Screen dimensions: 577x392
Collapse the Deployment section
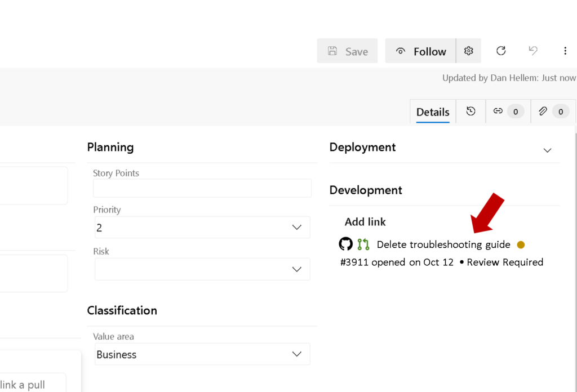[547, 150]
